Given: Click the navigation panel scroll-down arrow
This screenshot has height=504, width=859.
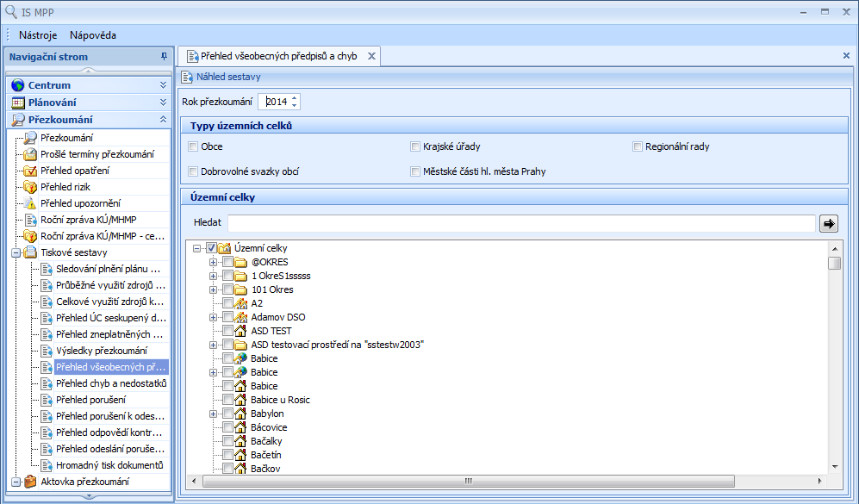Looking at the screenshot, I should (88, 496).
